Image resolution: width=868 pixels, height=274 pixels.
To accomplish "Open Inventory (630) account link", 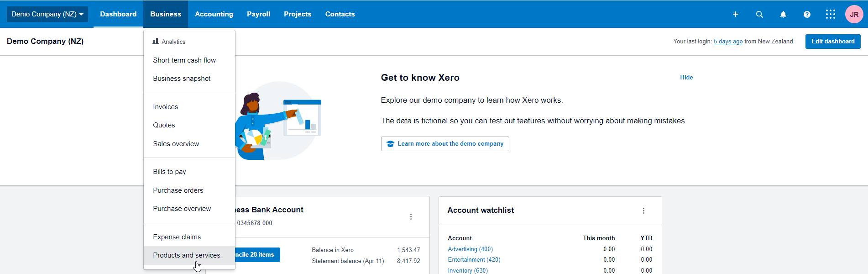I will coord(468,271).
